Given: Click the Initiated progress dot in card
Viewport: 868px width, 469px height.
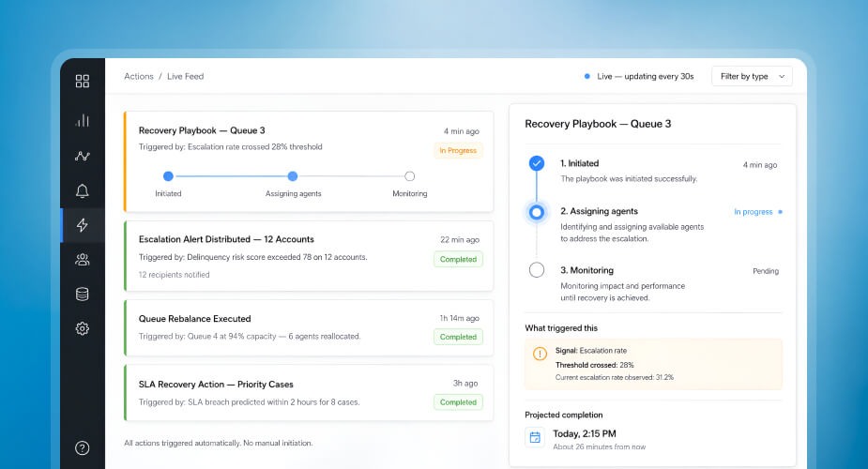Looking at the screenshot, I should point(168,176).
